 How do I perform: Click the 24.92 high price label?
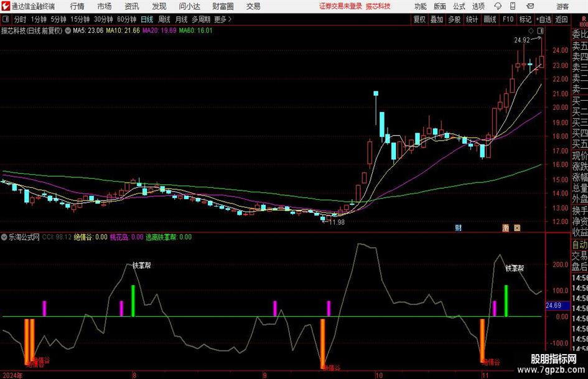[521, 40]
